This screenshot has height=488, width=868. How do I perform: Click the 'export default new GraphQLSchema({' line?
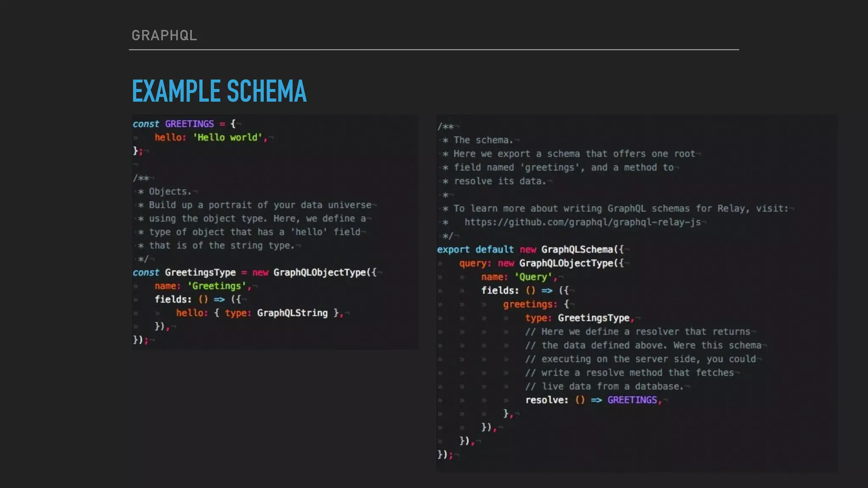(x=530, y=250)
